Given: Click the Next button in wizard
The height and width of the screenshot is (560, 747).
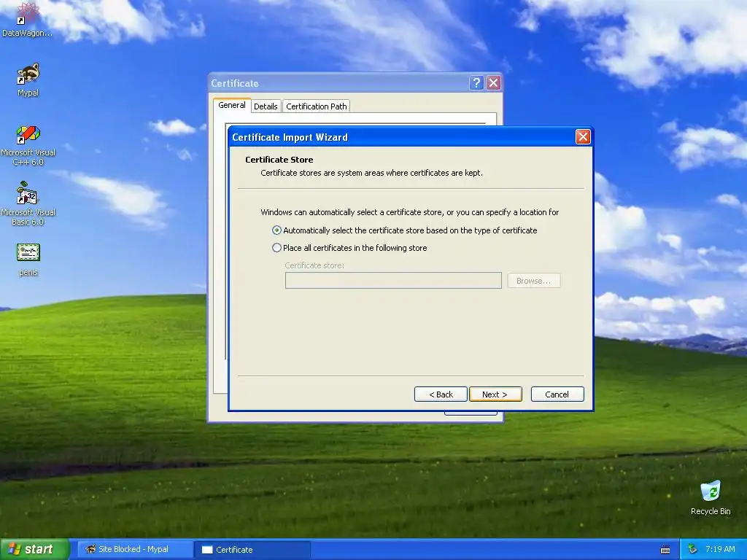Looking at the screenshot, I should pos(495,394).
